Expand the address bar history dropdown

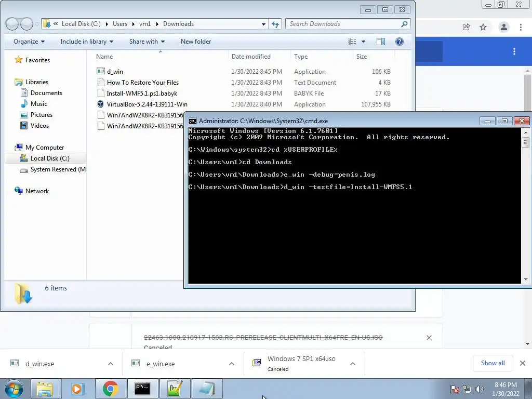tap(263, 24)
